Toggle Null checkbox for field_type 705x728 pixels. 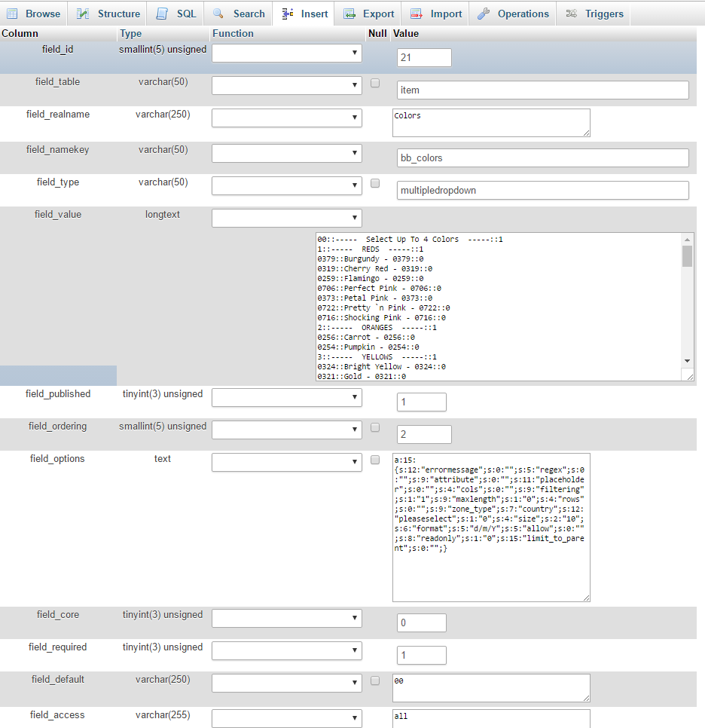click(x=375, y=183)
